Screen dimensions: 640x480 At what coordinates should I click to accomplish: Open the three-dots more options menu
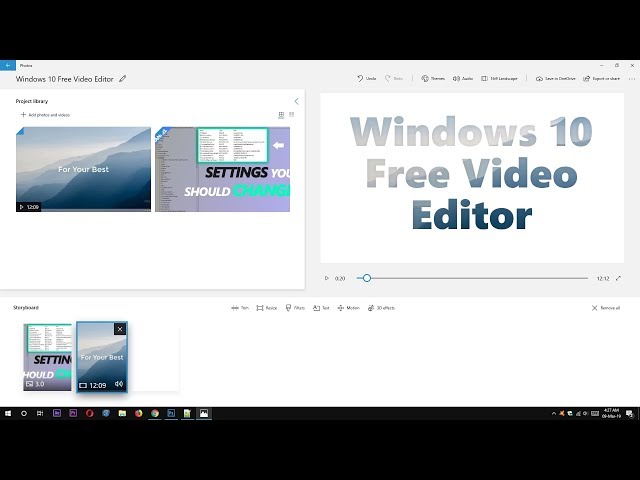pyautogui.click(x=632, y=79)
